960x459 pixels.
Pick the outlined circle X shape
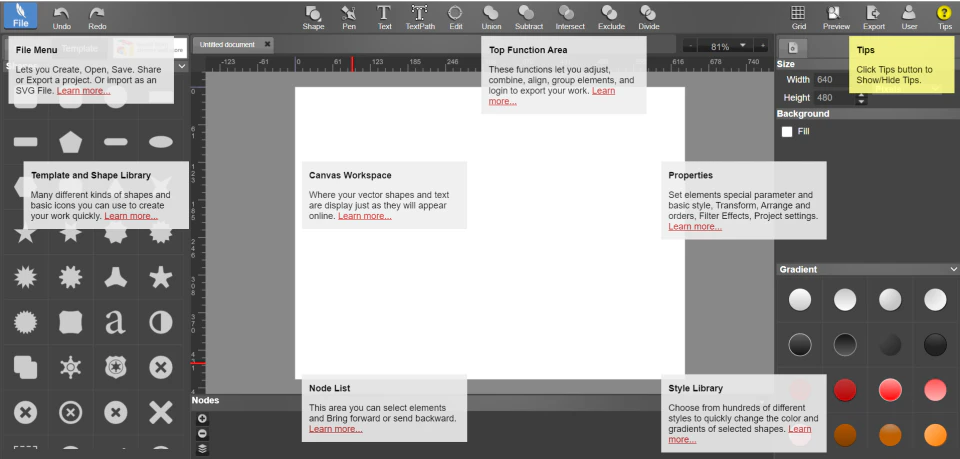pyautogui.click(x=70, y=412)
